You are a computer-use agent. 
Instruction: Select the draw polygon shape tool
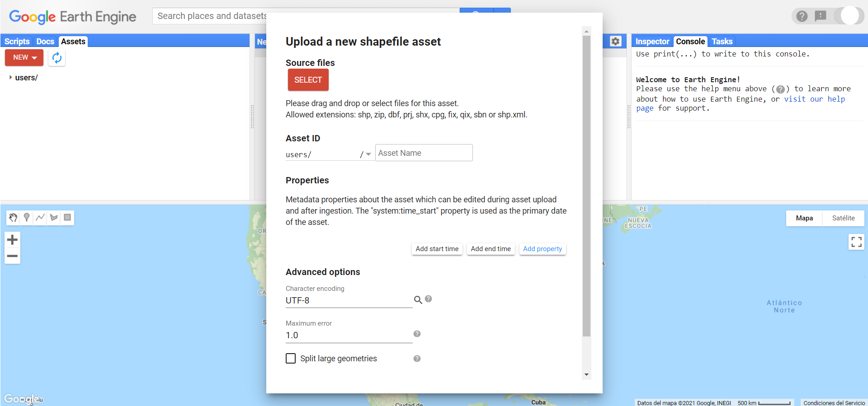pos(54,218)
